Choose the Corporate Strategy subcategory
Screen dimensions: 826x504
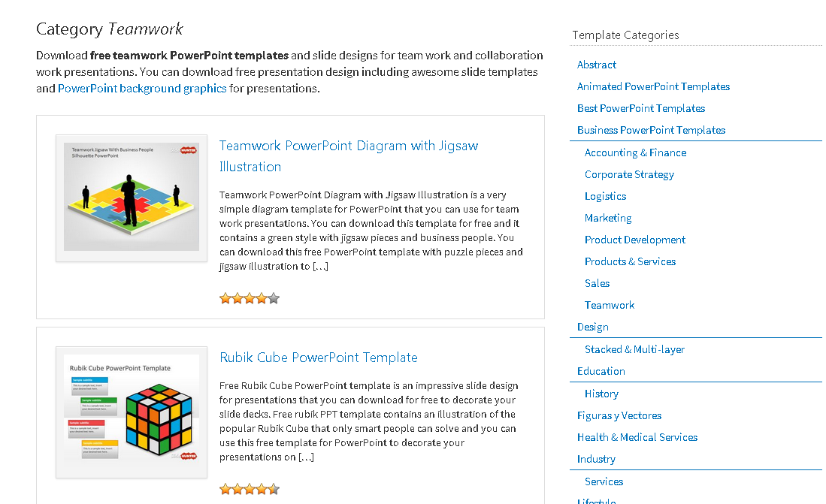coord(629,174)
